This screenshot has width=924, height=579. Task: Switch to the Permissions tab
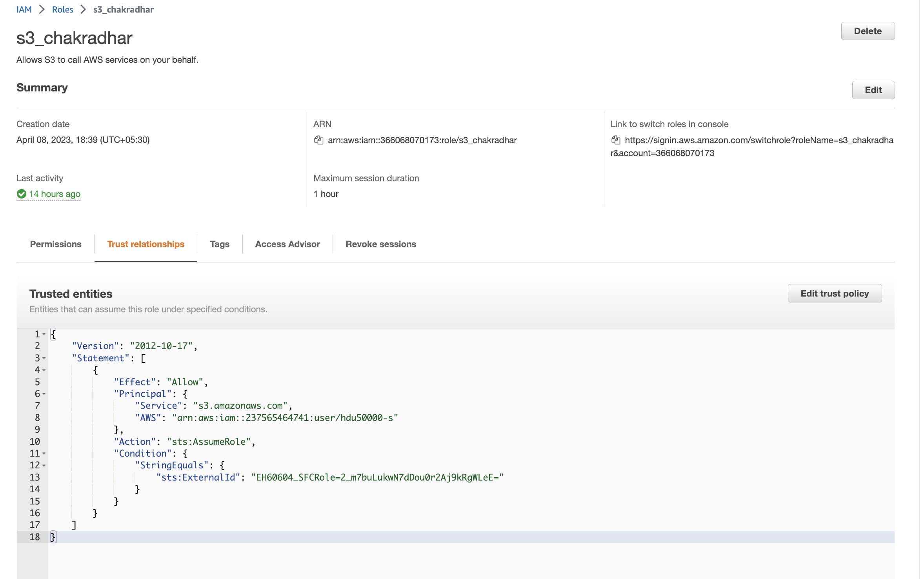point(56,244)
